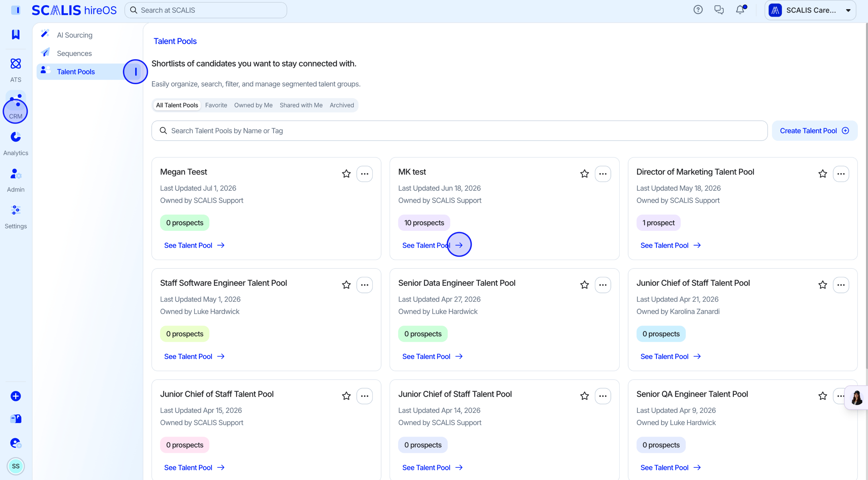Viewport: 868px width, 480px height.
Task: Favorite the MK test talent pool
Action: [584, 174]
